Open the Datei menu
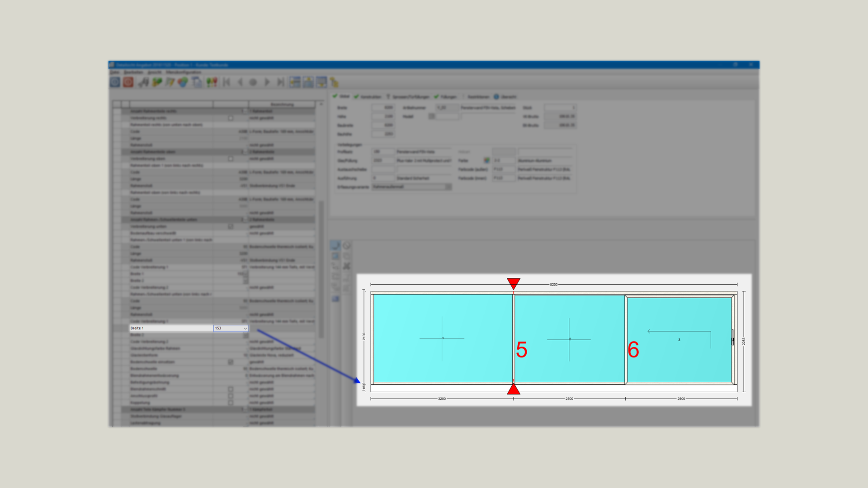Image resolution: width=868 pixels, height=488 pixels. [x=115, y=72]
